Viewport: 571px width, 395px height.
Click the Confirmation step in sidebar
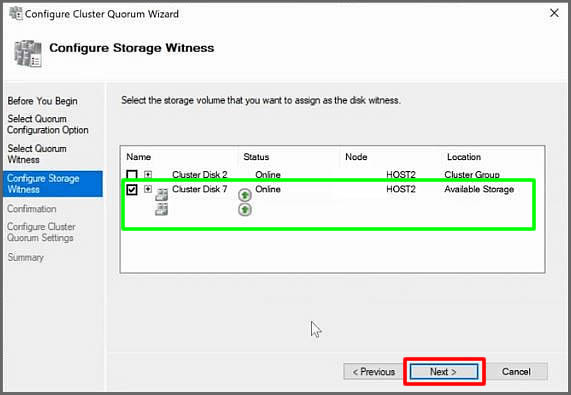32,209
